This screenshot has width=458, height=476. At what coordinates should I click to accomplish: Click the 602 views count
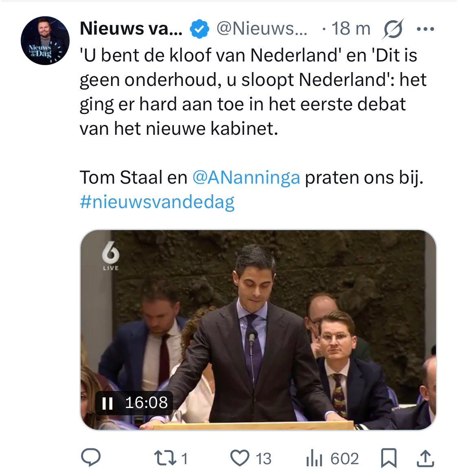[344, 458]
